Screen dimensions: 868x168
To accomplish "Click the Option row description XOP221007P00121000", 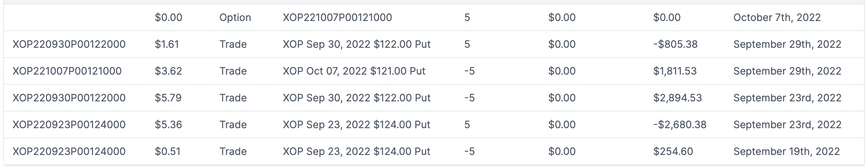I will click(337, 17).
